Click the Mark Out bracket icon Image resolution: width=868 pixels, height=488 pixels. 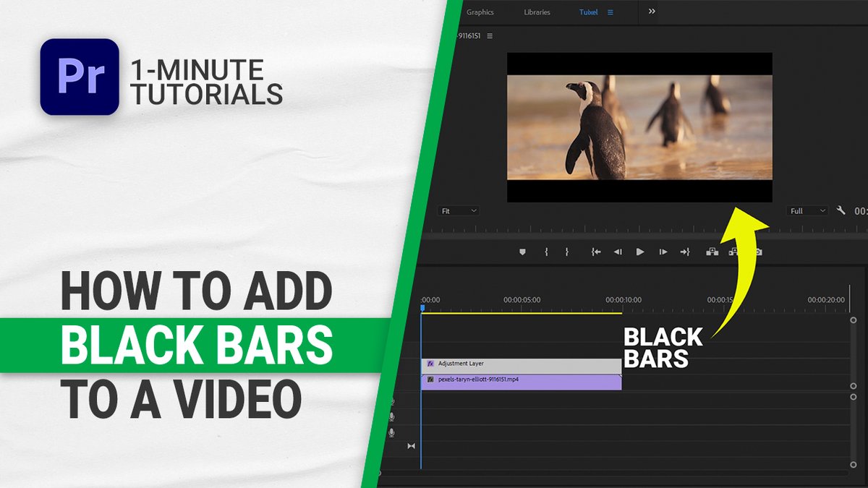tap(567, 252)
